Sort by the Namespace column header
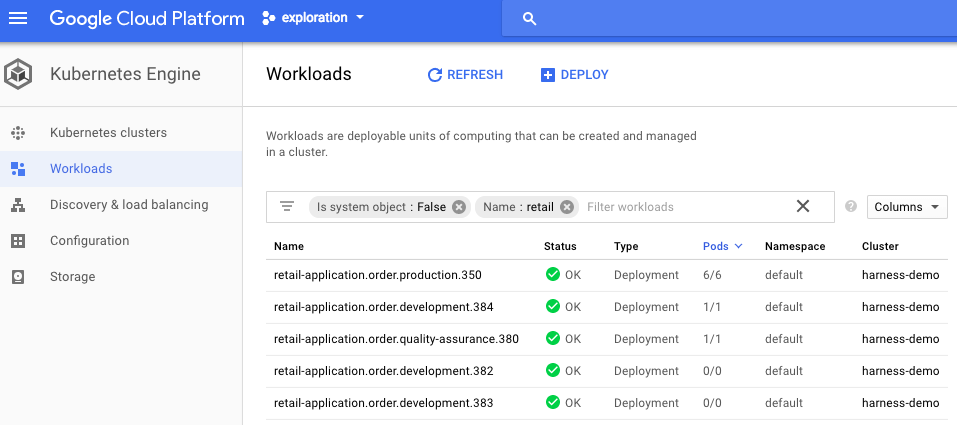This screenshot has width=957, height=425. (x=795, y=246)
